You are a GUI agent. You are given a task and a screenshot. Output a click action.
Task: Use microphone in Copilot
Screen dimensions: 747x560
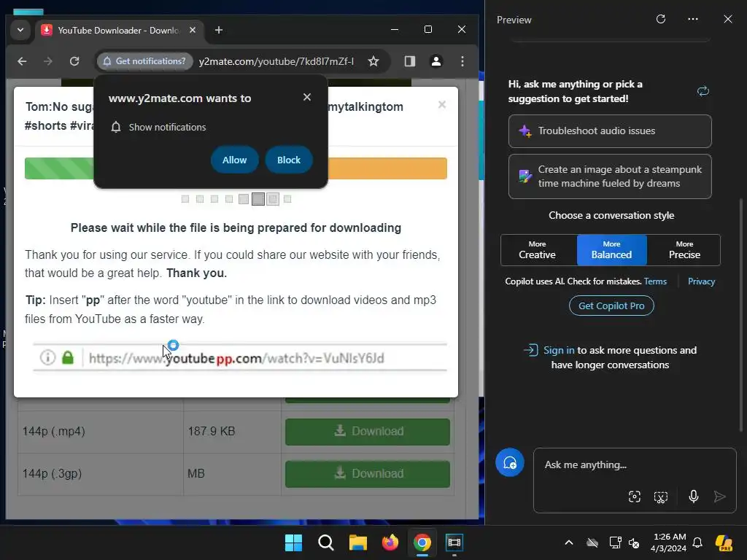click(694, 497)
